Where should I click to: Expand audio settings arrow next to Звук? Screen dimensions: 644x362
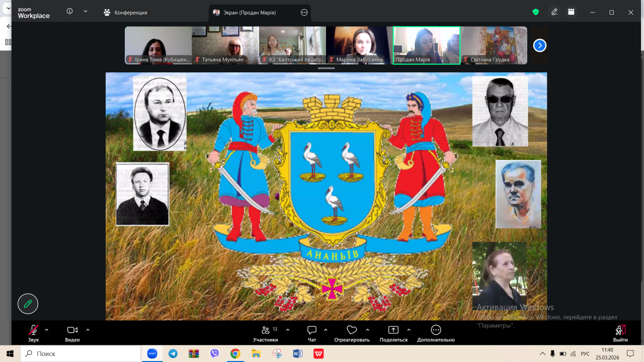click(47, 330)
